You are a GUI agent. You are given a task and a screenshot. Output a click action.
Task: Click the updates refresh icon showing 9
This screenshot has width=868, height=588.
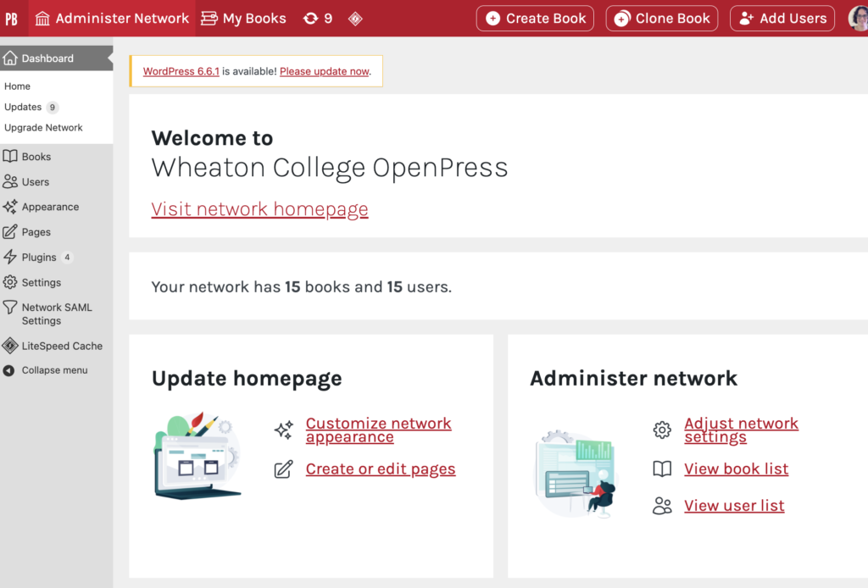[312, 18]
